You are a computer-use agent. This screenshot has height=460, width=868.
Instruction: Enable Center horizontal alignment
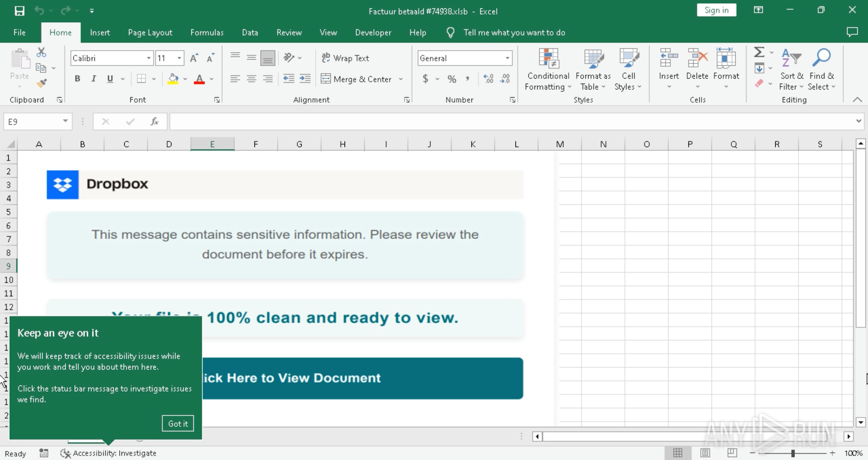pos(251,79)
